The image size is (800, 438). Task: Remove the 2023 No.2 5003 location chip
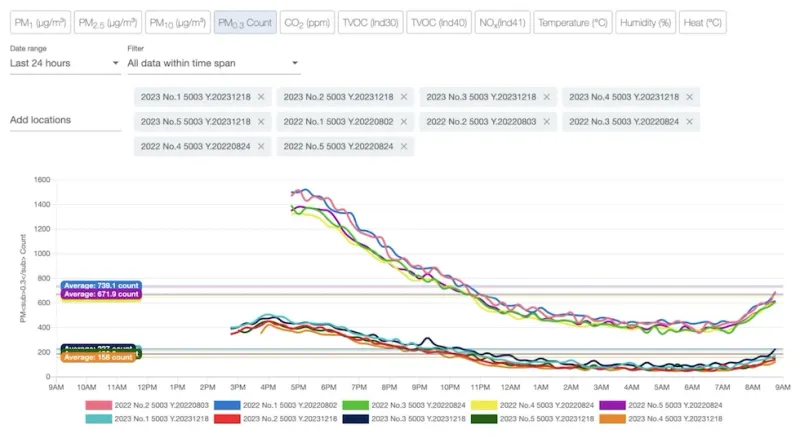click(404, 97)
